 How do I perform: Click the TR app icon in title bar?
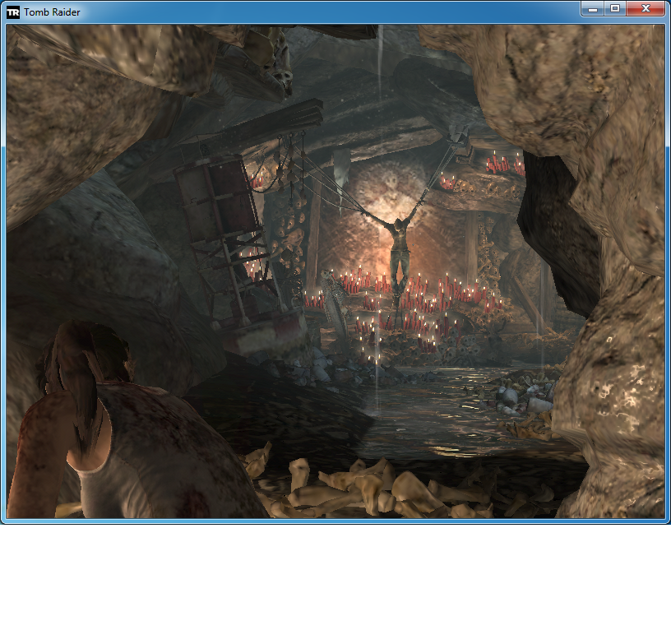pyautogui.click(x=13, y=12)
